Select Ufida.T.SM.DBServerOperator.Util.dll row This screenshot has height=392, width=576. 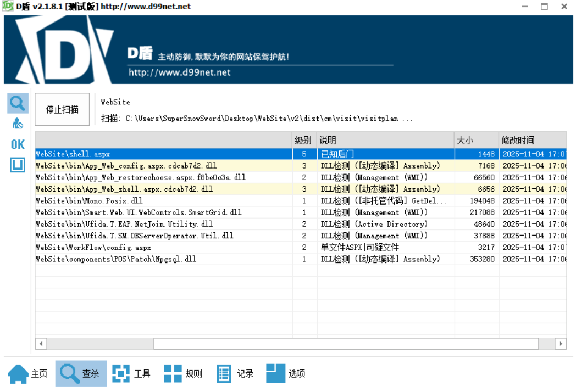301,236
